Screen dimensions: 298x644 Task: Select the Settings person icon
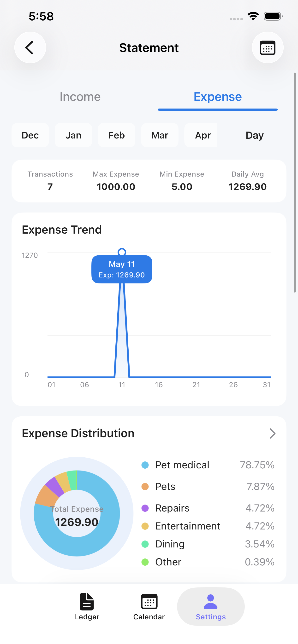click(211, 602)
